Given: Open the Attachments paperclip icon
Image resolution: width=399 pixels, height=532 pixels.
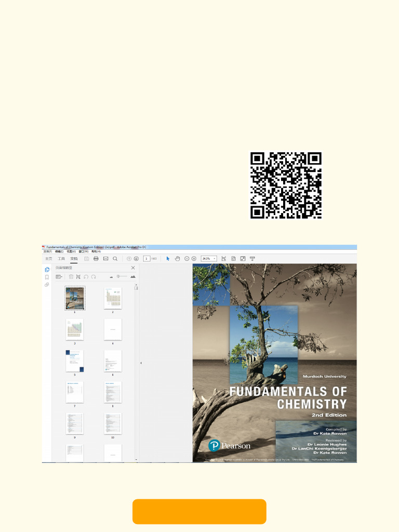Looking at the screenshot, I should click(x=47, y=285).
